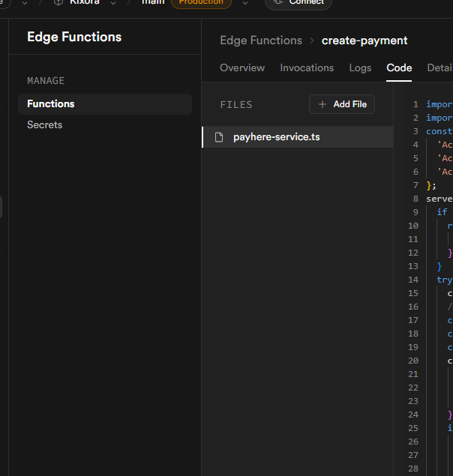Viewport: 453px width, 476px height.
Task: Click line number 28 in code editor
Action: 413,469
